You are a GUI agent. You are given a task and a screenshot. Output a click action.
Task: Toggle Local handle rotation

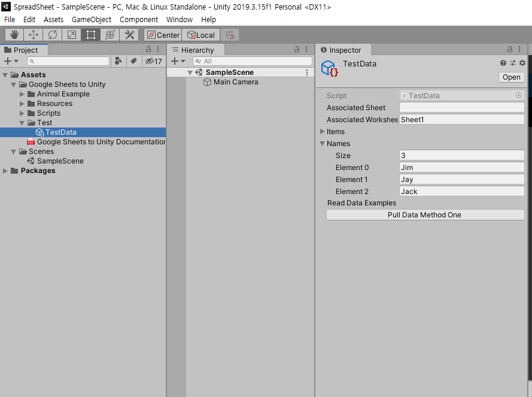point(201,35)
